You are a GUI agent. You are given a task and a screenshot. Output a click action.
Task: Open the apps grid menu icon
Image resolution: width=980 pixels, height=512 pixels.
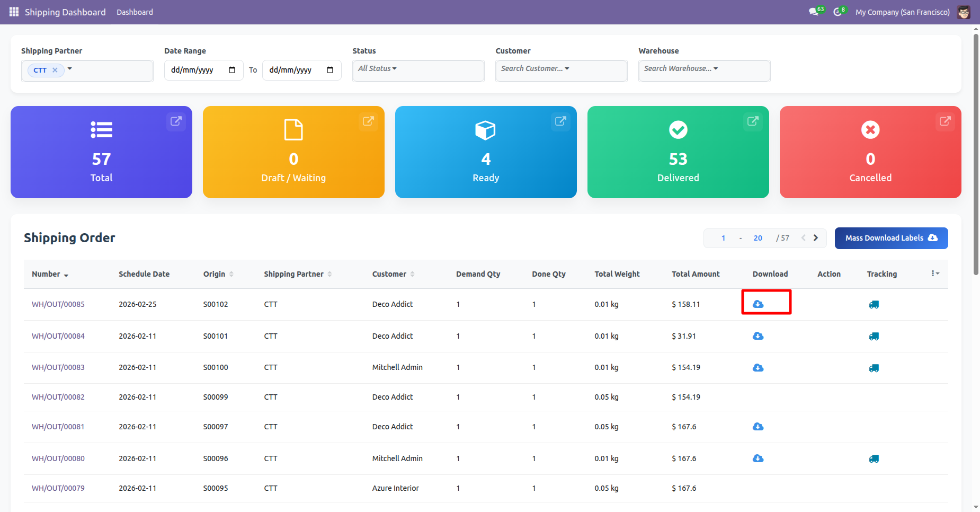pos(14,12)
